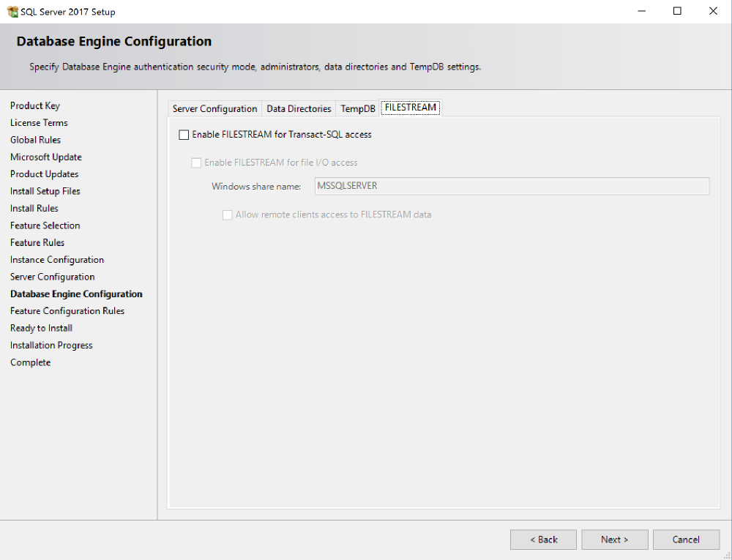Click Server Configuration in the left step list

pos(52,277)
